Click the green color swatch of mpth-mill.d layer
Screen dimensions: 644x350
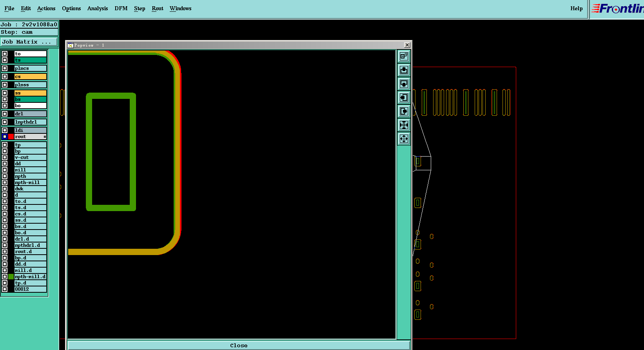(11, 277)
